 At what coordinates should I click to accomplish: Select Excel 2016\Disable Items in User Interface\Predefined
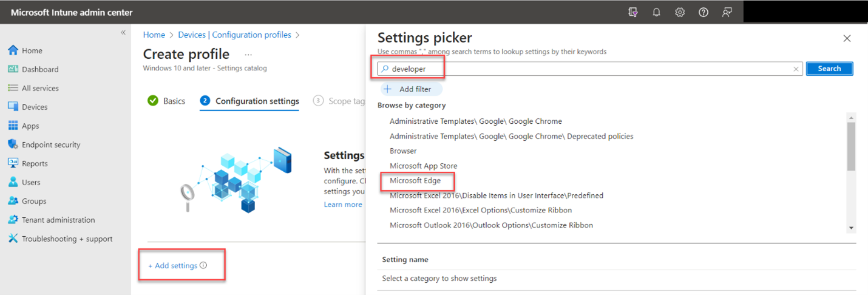497,195
